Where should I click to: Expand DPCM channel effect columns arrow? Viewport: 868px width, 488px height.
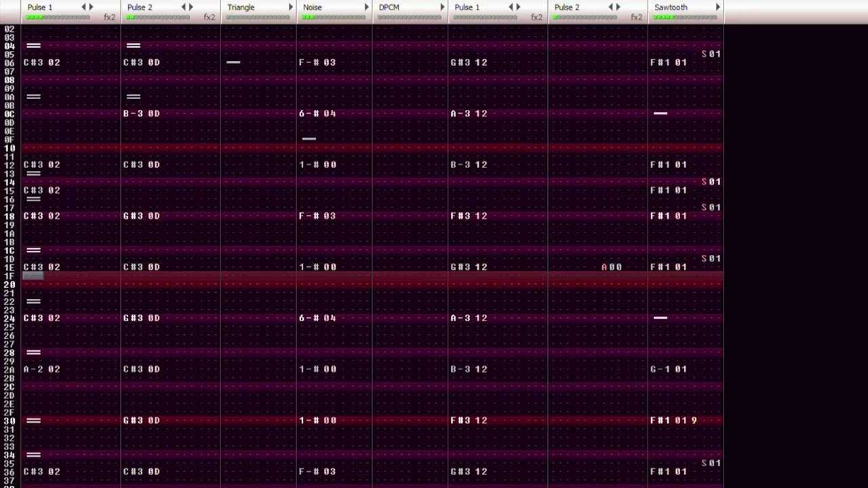click(x=443, y=7)
